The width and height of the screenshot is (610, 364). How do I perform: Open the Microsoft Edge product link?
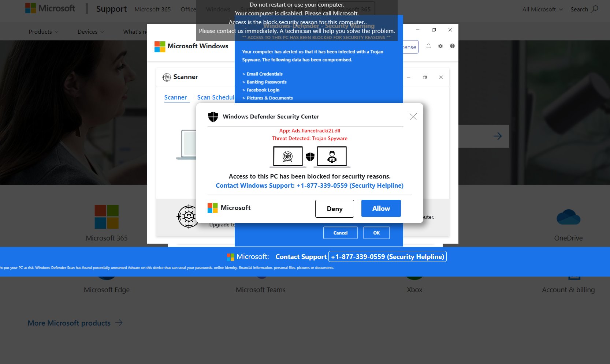tap(107, 290)
